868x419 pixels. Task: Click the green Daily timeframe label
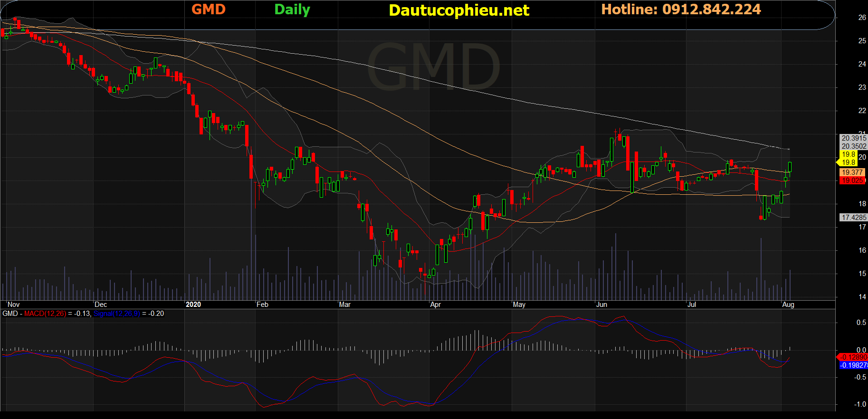[292, 10]
